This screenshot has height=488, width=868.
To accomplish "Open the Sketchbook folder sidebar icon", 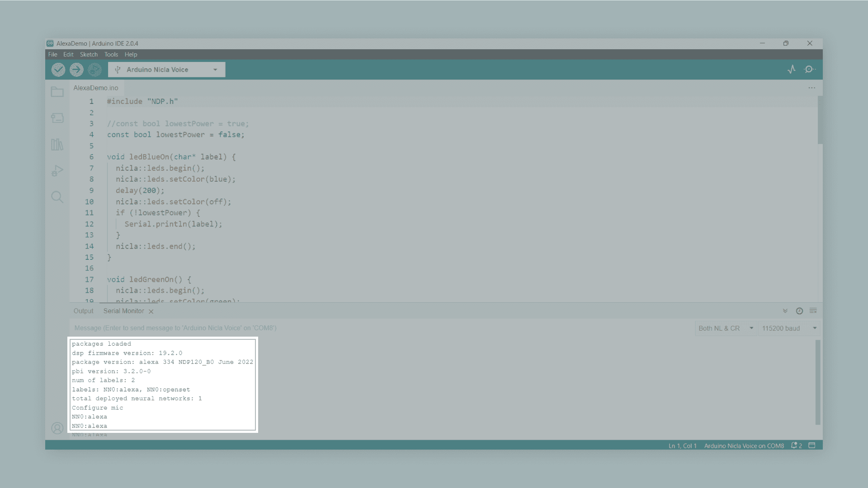I will point(57,92).
